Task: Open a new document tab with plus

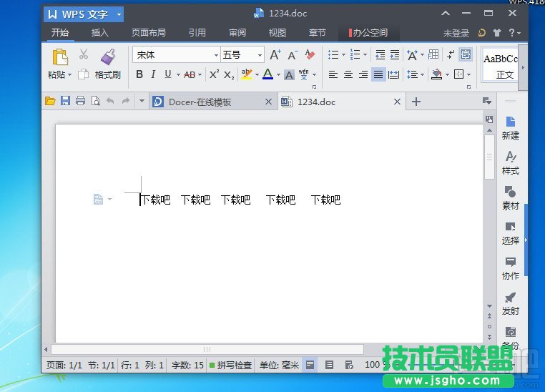Action: click(416, 102)
